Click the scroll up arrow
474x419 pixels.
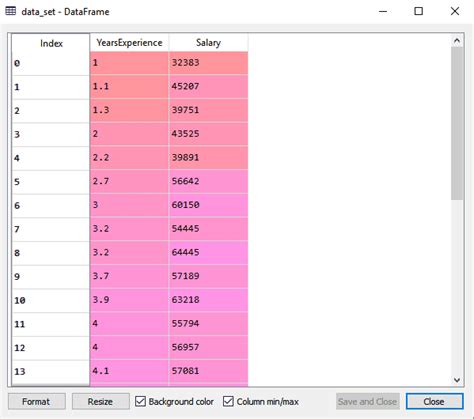[457, 41]
